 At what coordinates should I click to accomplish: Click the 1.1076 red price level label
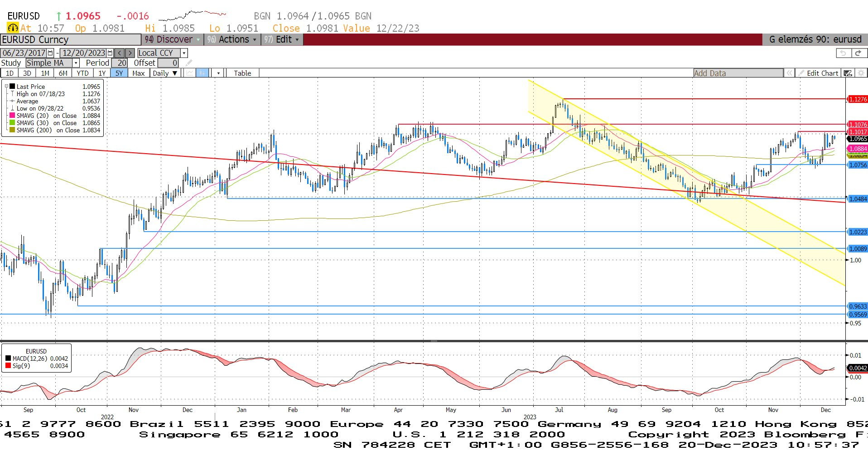click(x=857, y=124)
